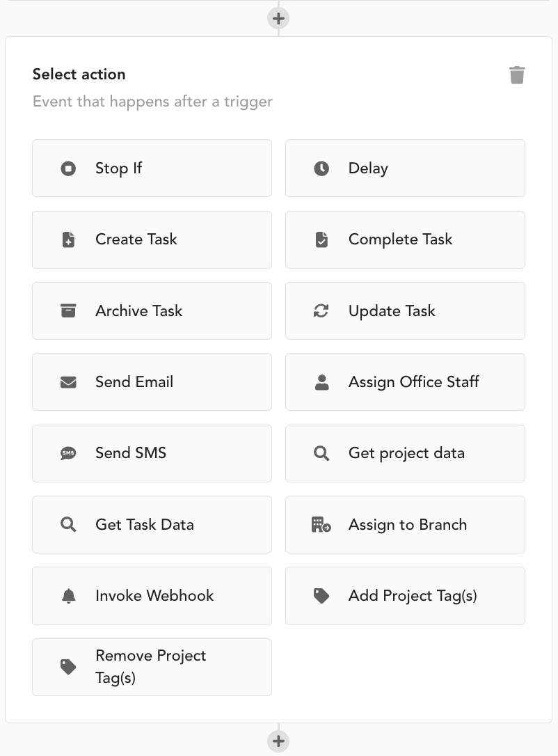Click the Invoke Webhook bell icon

pos(68,596)
